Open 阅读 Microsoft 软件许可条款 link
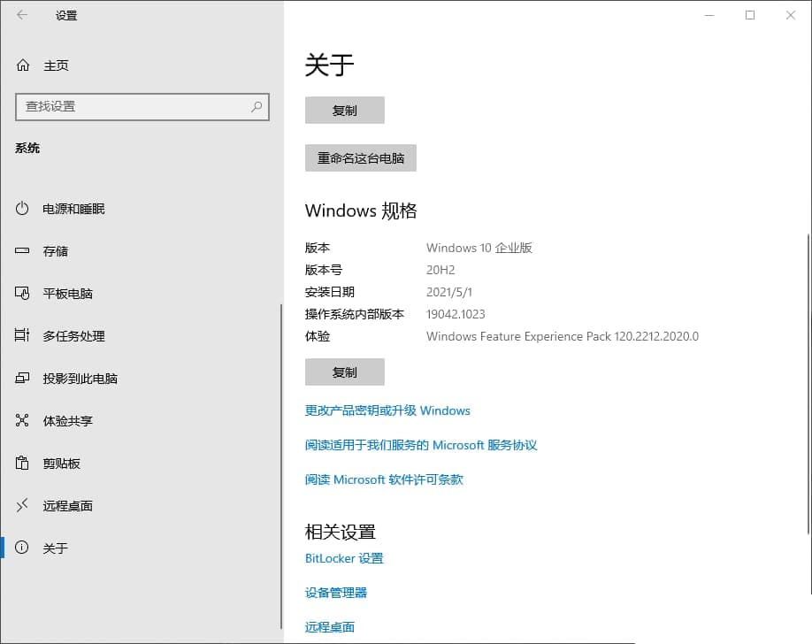Viewport: 812px width, 644px height. coord(384,479)
